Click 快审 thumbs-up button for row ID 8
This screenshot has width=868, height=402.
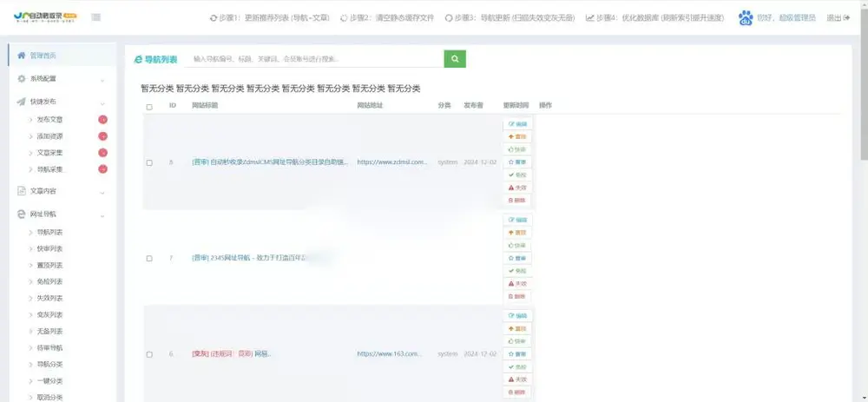[x=517, y=149]
